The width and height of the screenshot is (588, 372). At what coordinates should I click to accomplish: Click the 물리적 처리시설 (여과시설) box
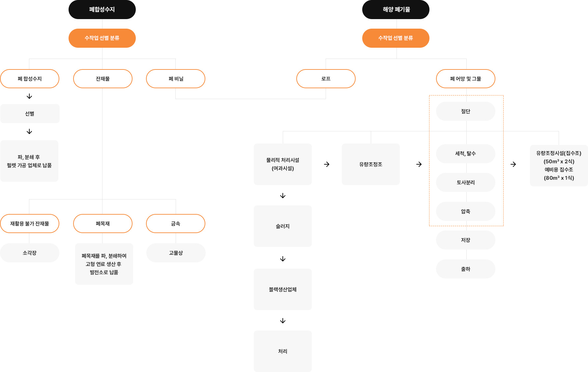coord(283,164)
